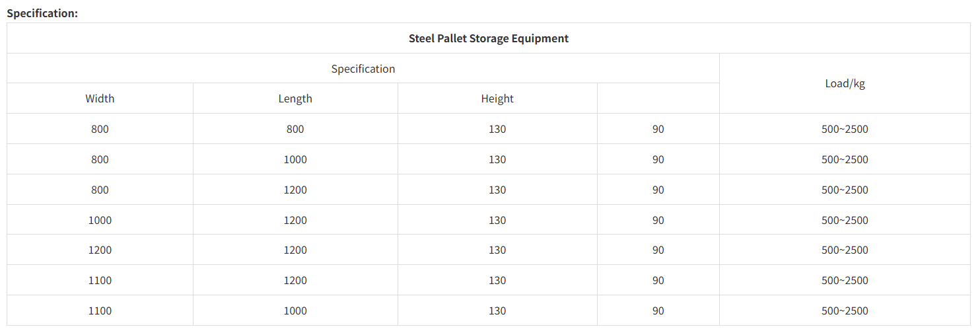Select the Length cell showing 800
The width and height of the screenshot is (980, 333).
[295, 129]
